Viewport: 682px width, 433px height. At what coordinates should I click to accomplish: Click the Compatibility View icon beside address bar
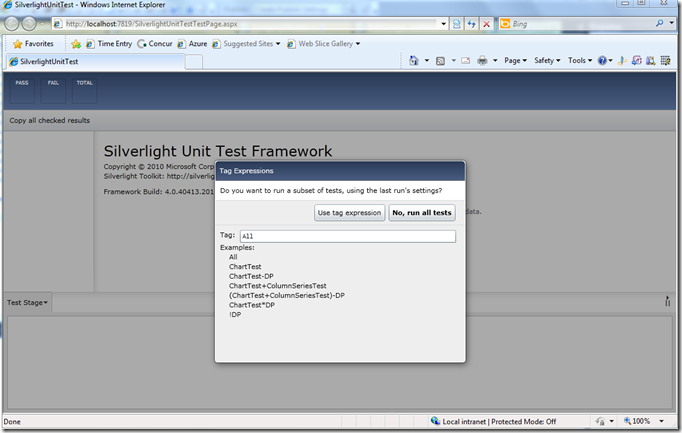(x=457, y=24)
